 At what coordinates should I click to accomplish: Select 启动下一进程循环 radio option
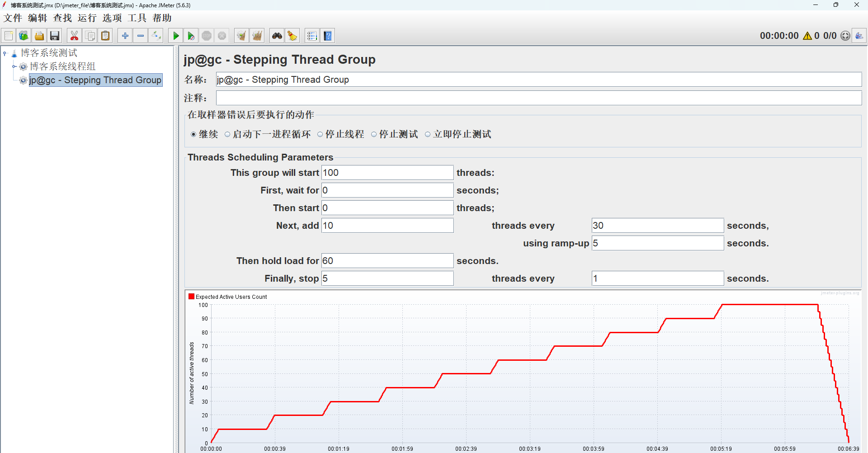(x=227, y=134)
